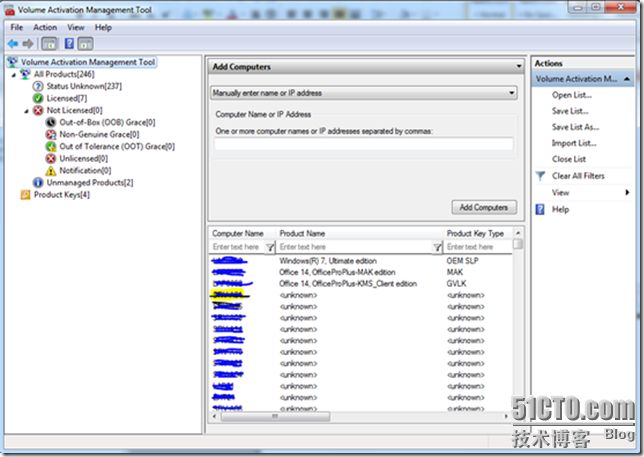The width and height of the screenshot is (644, 457).
Task: Select the 'Office 14, OfficeProPlus-MAK edition' row
Action: coord(361,272)
